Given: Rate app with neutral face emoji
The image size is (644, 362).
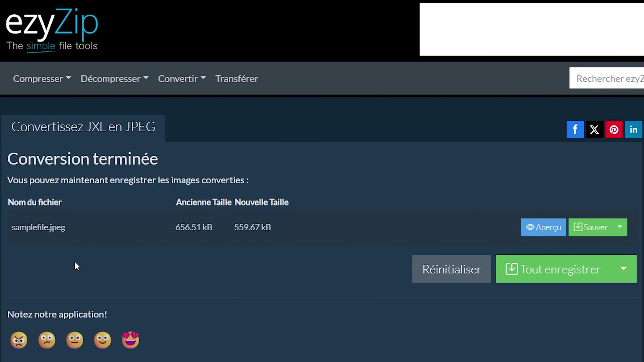Looking at the screenshot, I should pos(74,340).
